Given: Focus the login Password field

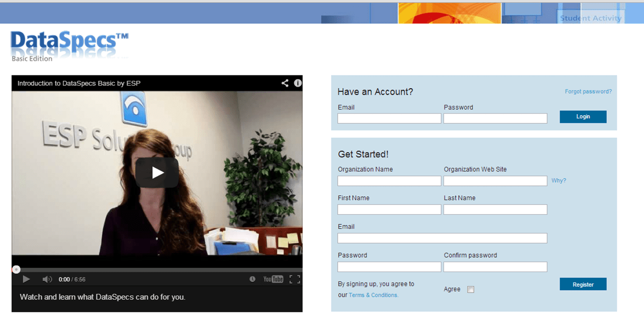Looking at the screenshot, I should click(496, 118).
